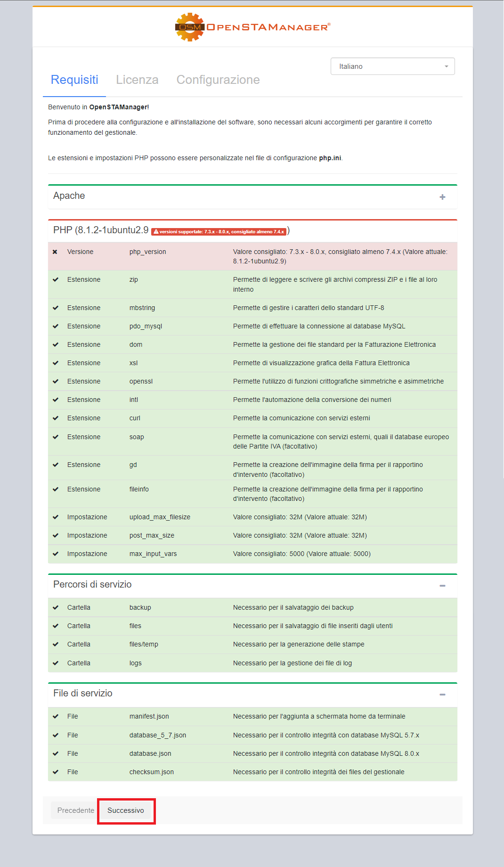This screenshot has height=867, width=504.
Task: Expand the Apache section with plus icon
Action: pyautogui.click(x=442, y=197)
